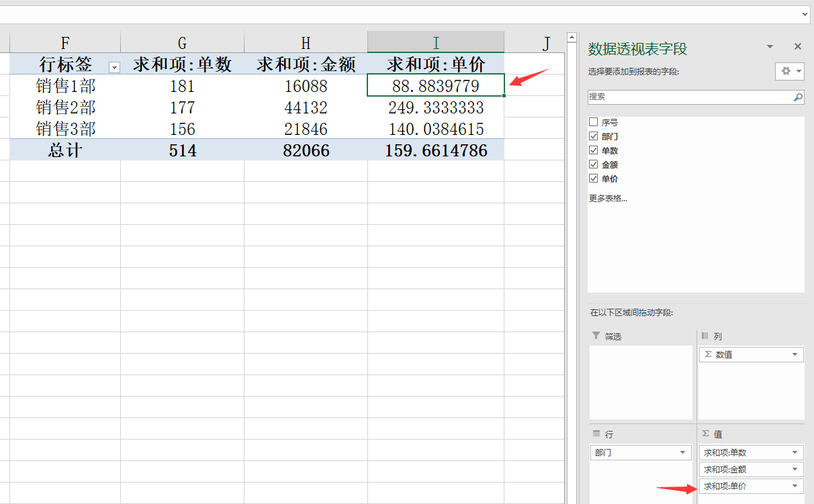
Task: Expand the formula bar with its arrow
Action: 805,13
